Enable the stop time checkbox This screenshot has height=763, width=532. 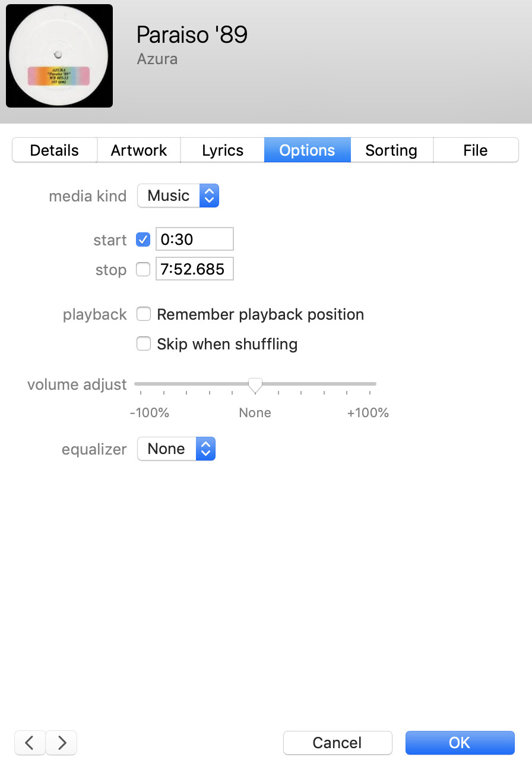143,269
